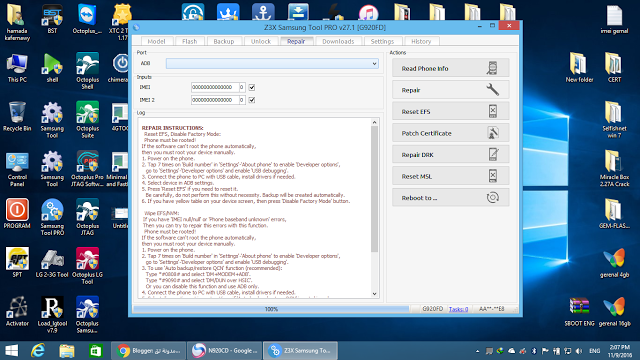Screen dimensions: 640x360
Task: Click the Read Phone Info button
Action: coord(451,68)
